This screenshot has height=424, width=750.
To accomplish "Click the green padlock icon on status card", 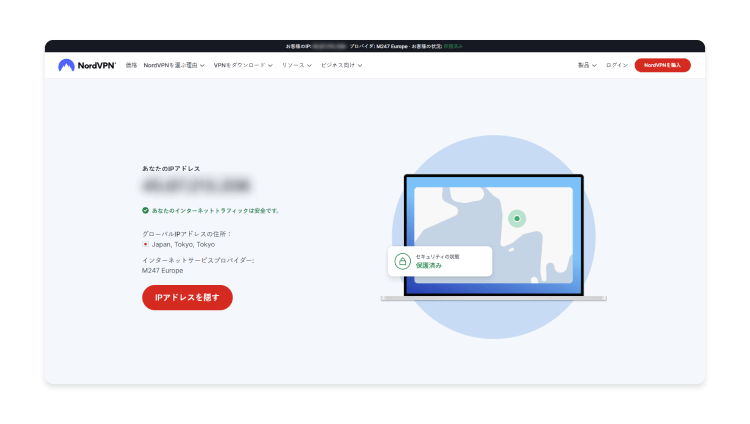I will coord(402,262).
